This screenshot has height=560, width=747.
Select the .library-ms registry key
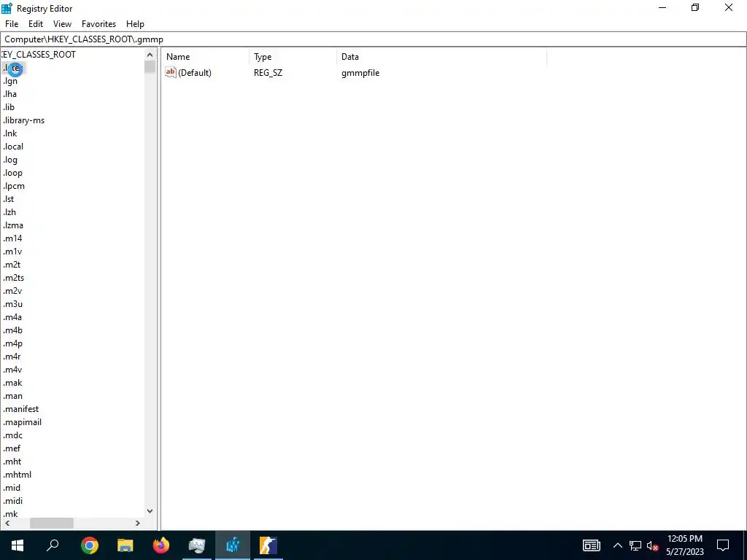23,120
